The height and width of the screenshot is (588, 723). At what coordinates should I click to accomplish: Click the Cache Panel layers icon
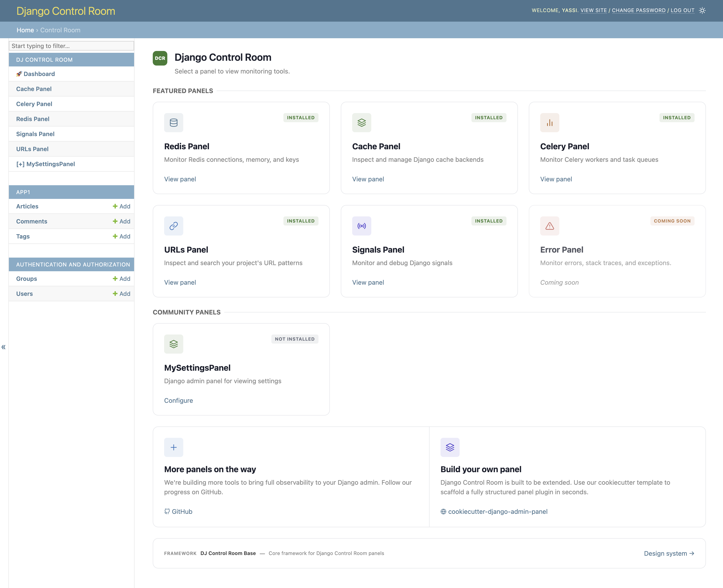point(361,123)
